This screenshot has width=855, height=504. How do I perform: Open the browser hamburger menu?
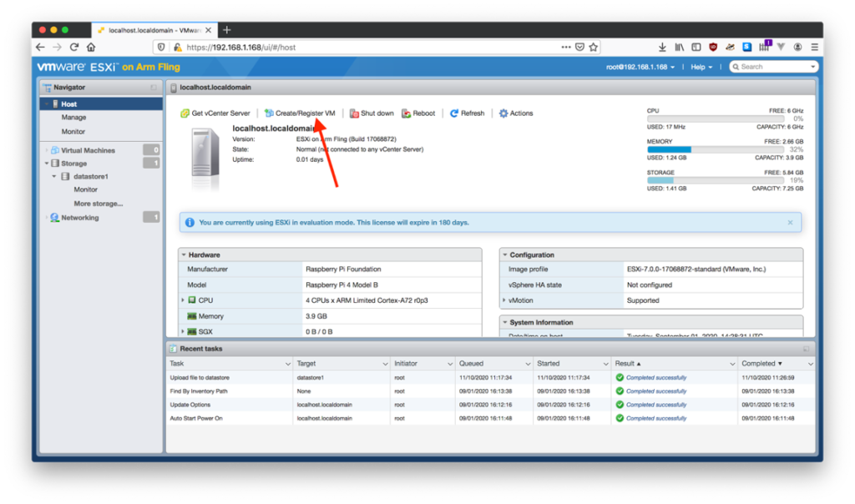coord(815,48)
